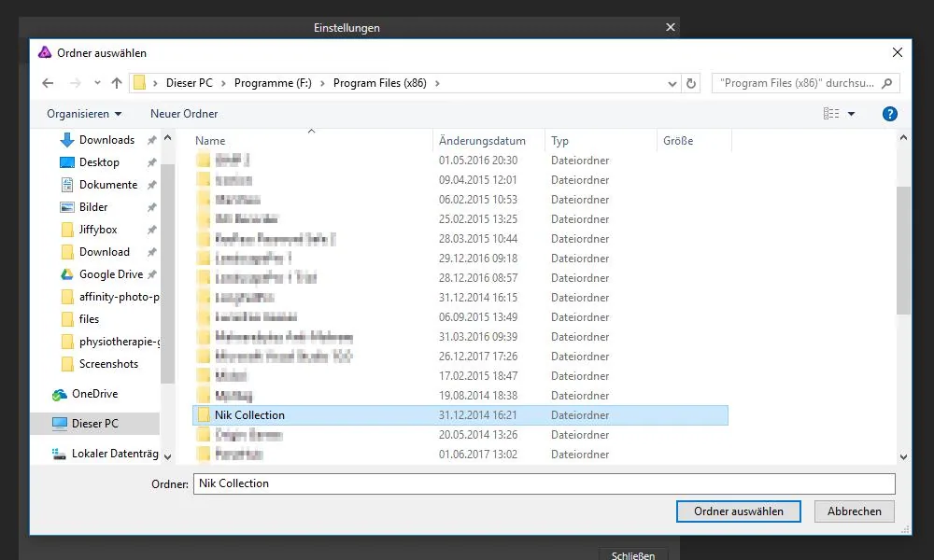Screen dimensions: 934x560
Task: Close the Einstellungen window with X
Action: click(670, 27)
